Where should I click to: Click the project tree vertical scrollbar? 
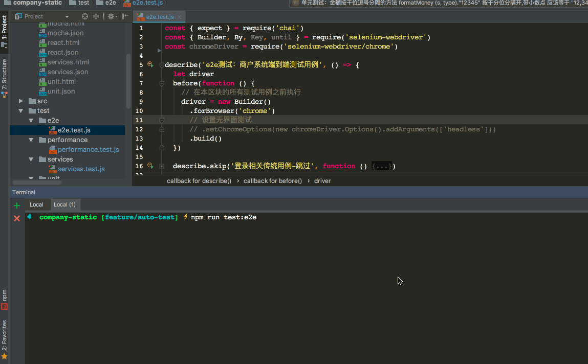pyautogui.click(x=128, y=81)
